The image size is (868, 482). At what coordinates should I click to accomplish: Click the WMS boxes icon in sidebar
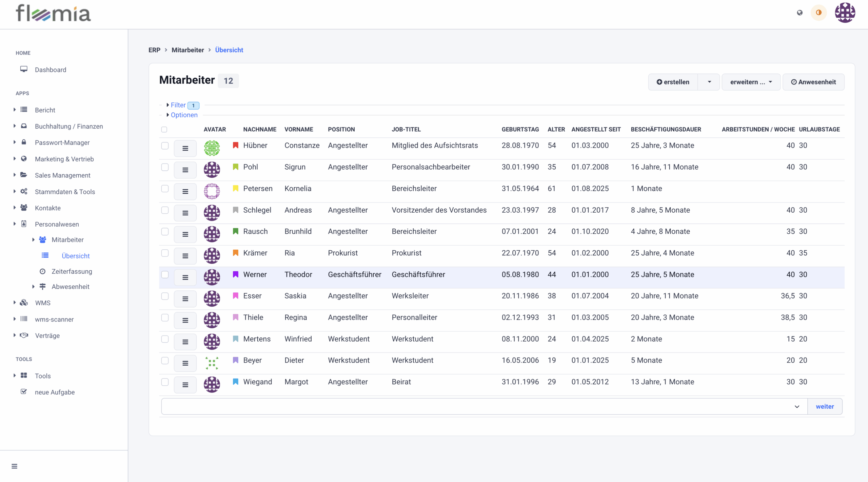(x=24, y=303)
